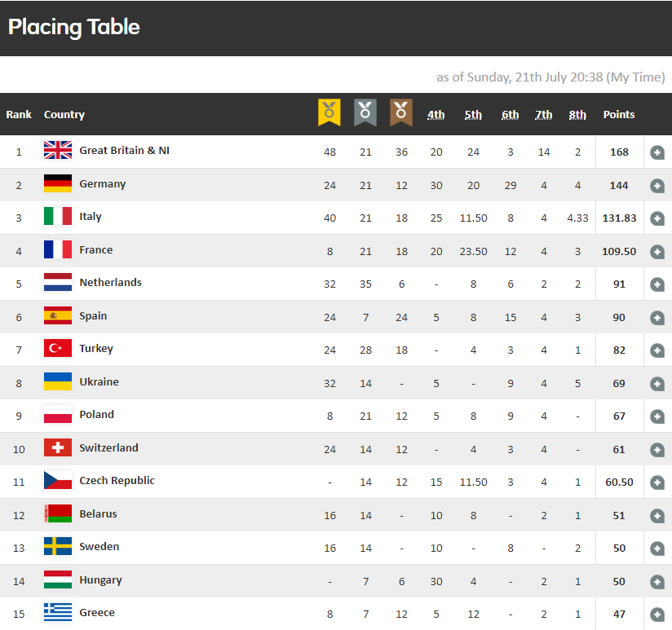The height and width of the screenshot is (630, 672).
Task: Click the 8th place column header
Action: [577, 115]
